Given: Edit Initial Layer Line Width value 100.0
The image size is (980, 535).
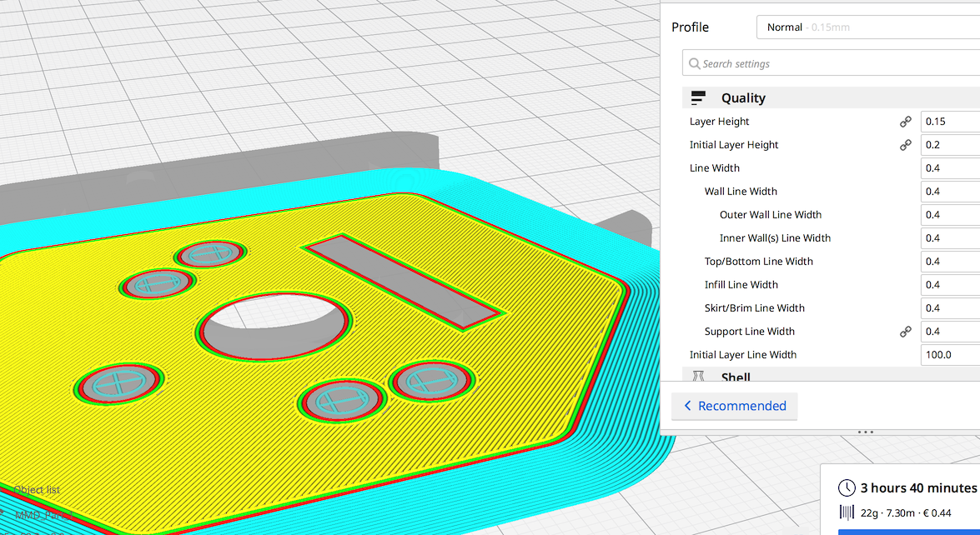Looking at the screenshot, I should click(950, 355).
